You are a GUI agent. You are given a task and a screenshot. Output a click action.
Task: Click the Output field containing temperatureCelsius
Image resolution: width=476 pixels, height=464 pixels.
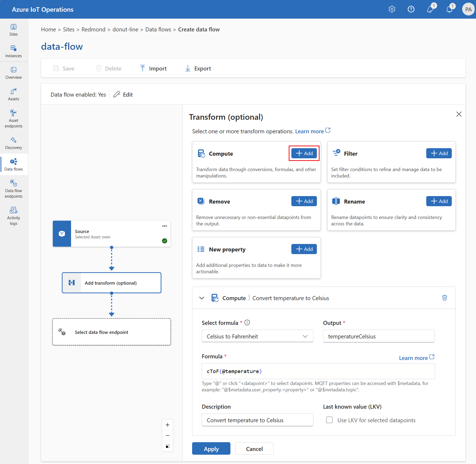pos(378,336)
